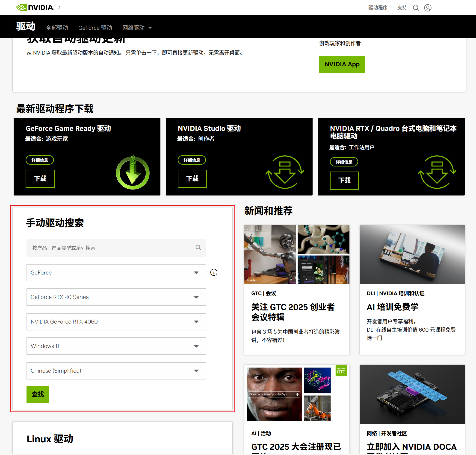Select the GeForce 驱动 nav item

[95, 28]
